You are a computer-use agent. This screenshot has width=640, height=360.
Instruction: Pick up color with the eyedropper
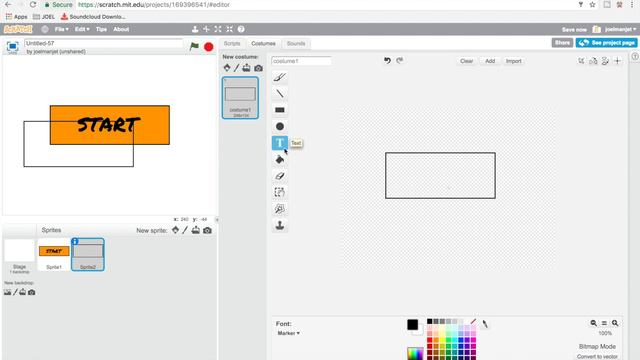pos(485,324)
